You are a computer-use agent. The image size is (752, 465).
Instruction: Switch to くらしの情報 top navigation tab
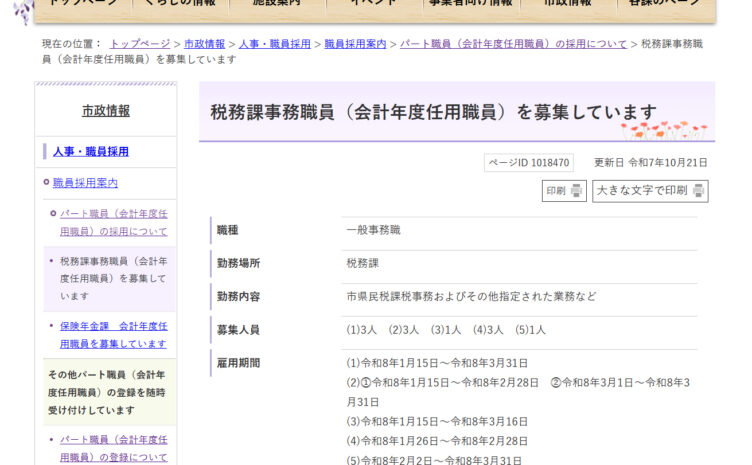tap(179, 4)
